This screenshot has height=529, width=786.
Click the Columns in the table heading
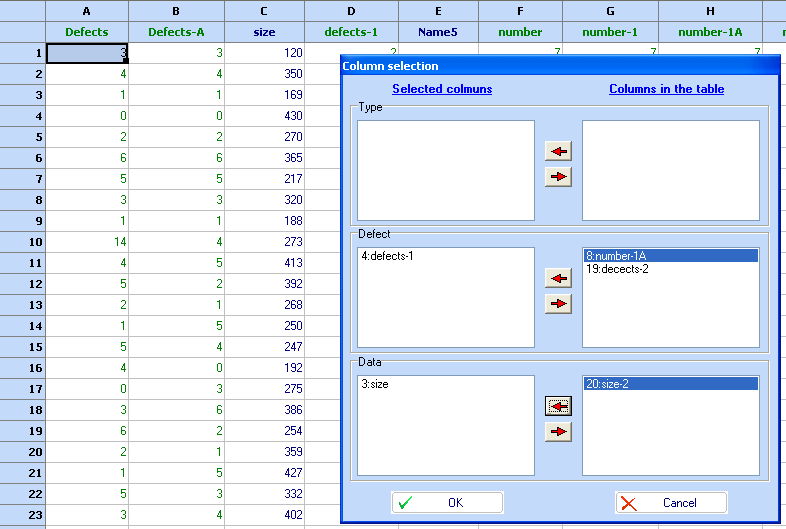666,89
